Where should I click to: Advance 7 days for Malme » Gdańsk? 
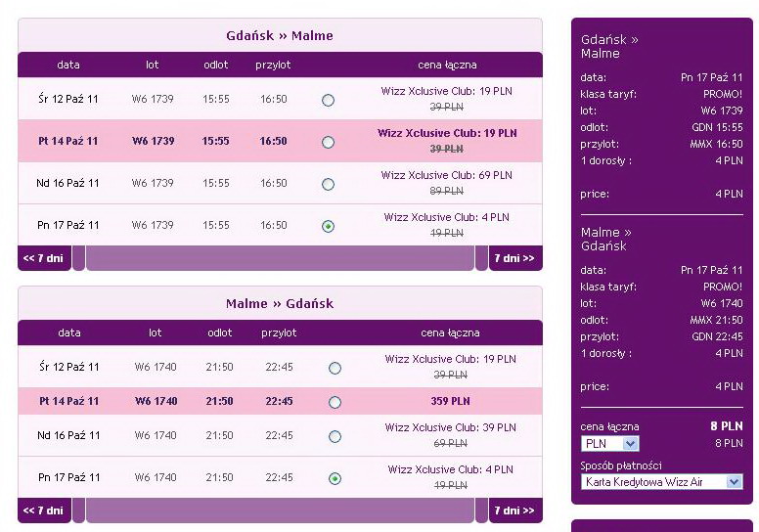tap(515, 510)
